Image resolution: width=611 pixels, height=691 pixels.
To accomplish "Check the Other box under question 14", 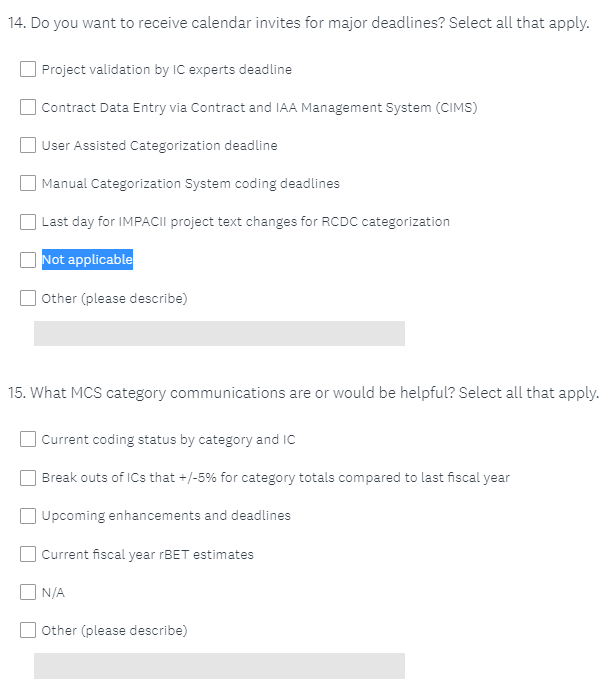I will [x=28, y=298].
